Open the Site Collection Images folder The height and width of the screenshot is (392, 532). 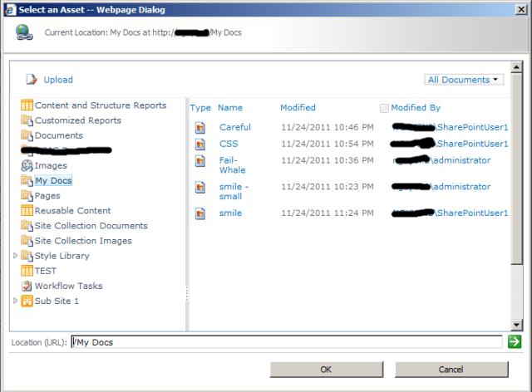pyautogui.click(x=81, y=241)
